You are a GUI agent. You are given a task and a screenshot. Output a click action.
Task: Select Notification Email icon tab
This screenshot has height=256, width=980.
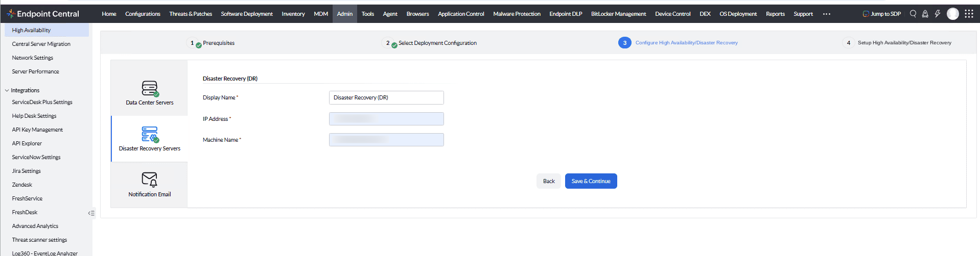[x=149, y=185]
